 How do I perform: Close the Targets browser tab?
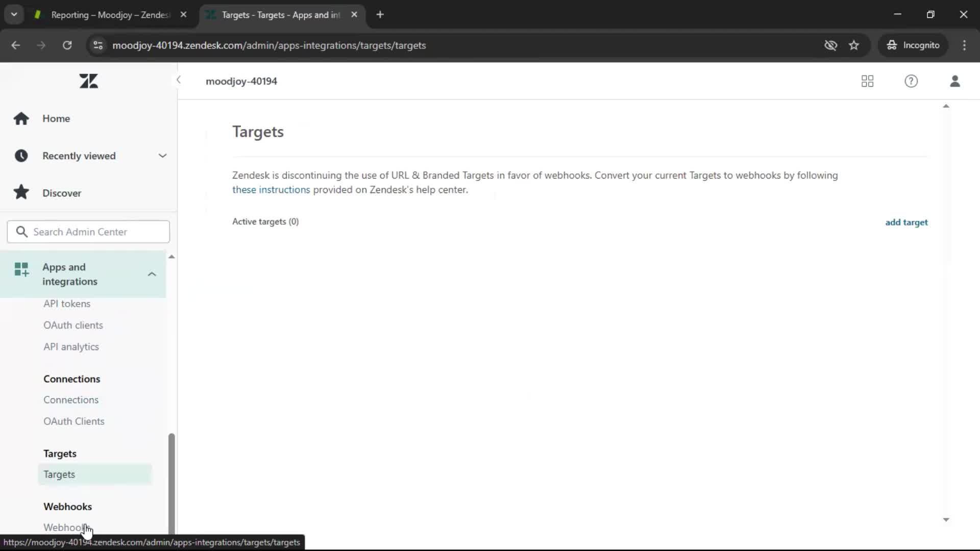pos(354,15)
